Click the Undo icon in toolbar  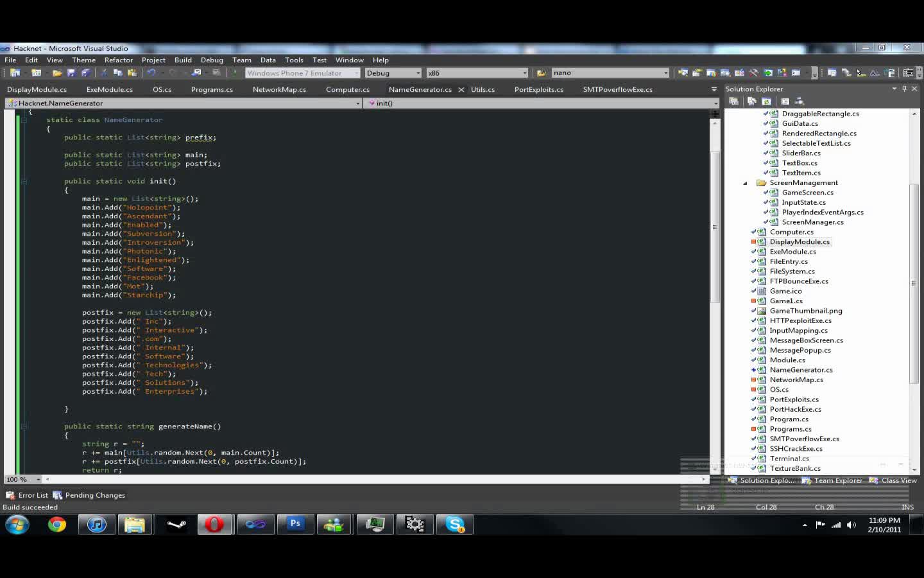pyautogui.click(x=151, y=73)
